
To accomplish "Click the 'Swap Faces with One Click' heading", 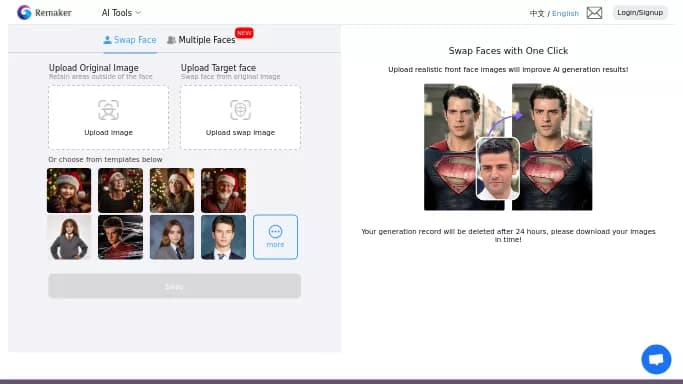I will (x=508, y=51).
